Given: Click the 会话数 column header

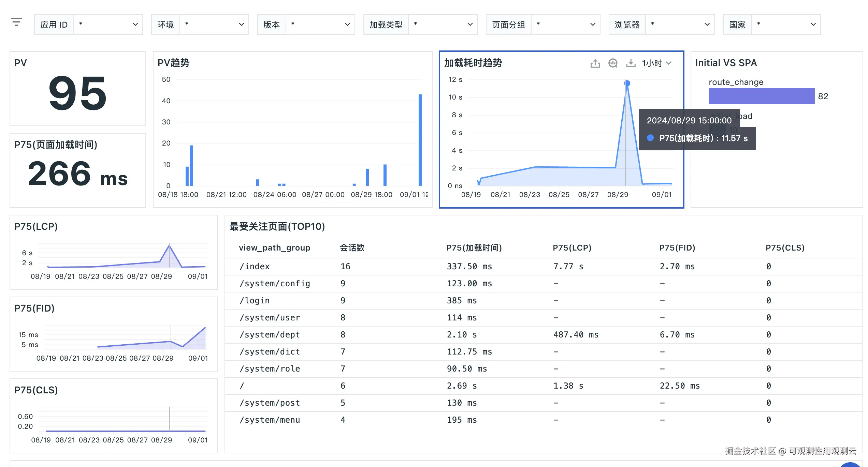Looking at the screenshot, I should point(352,248).
